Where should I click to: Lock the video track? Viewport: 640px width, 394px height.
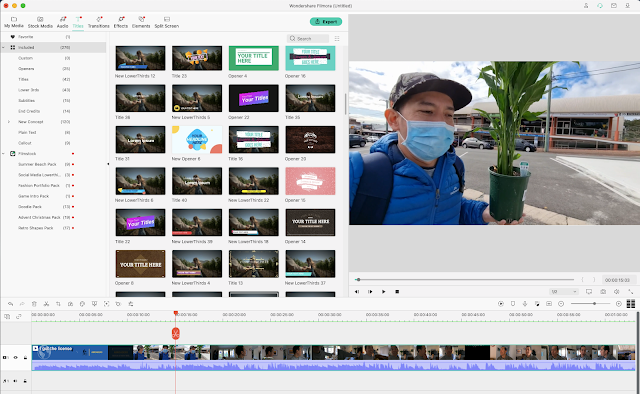tap(25, 358)
